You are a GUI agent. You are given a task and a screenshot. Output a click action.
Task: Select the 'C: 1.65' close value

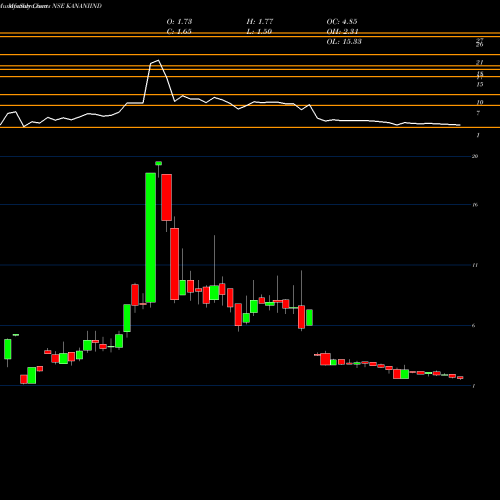point(179,32)
